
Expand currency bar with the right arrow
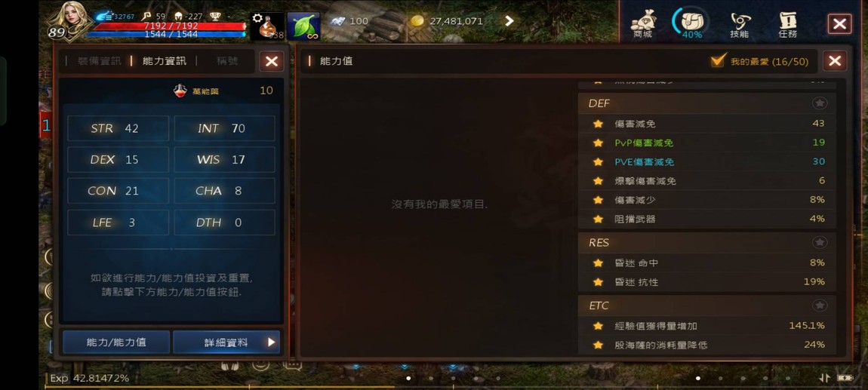(509, 21)
